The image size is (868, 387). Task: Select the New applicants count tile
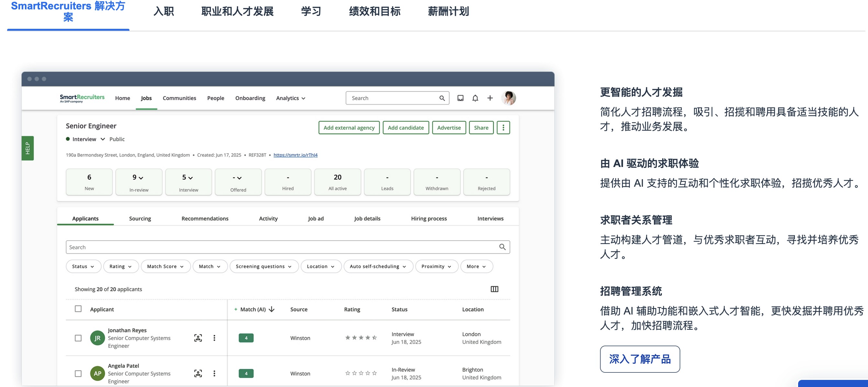point(89,182)
